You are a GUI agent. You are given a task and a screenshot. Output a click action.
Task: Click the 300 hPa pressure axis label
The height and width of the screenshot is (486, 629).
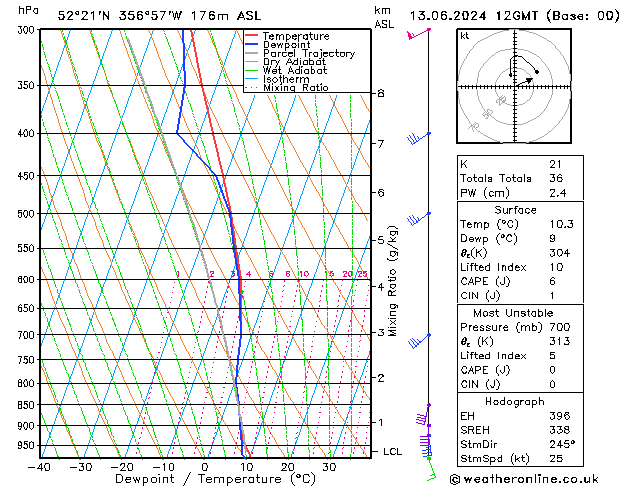pos(27,30)
